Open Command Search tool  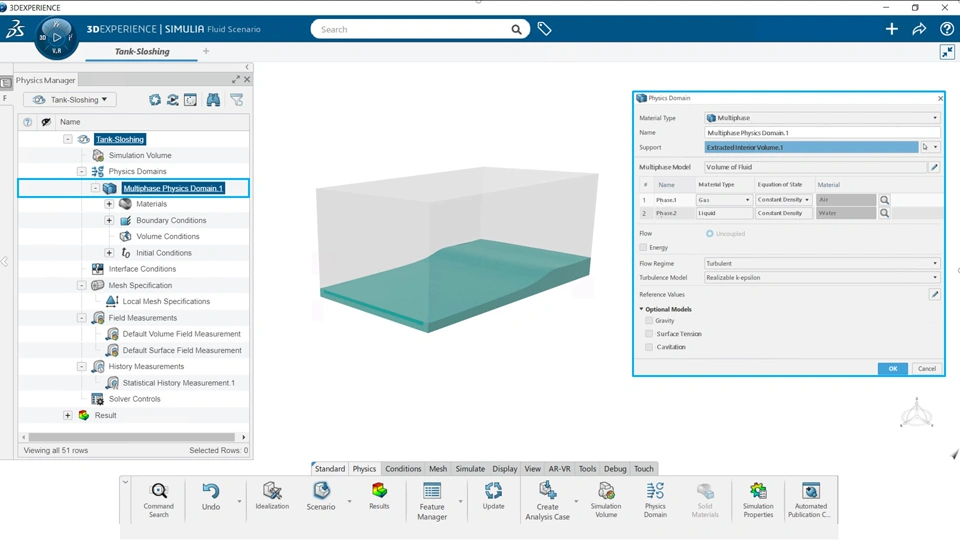tap(159, 500)
